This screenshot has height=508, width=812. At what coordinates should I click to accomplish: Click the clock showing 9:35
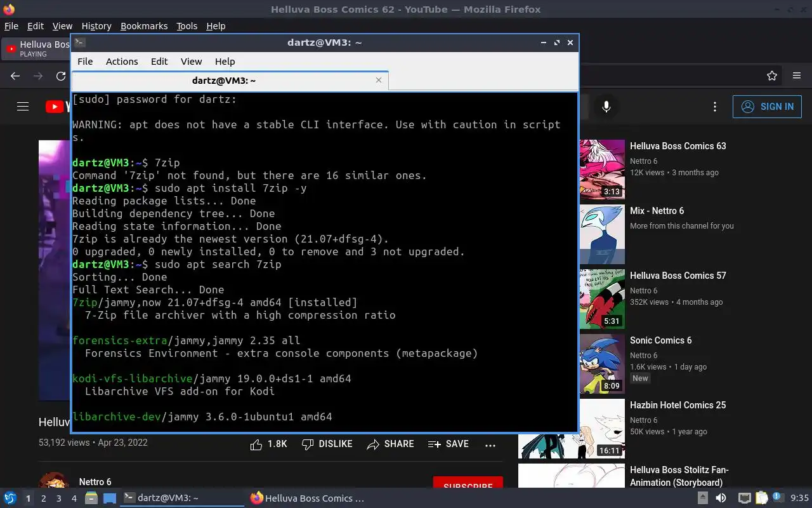(x=799, y=498)
